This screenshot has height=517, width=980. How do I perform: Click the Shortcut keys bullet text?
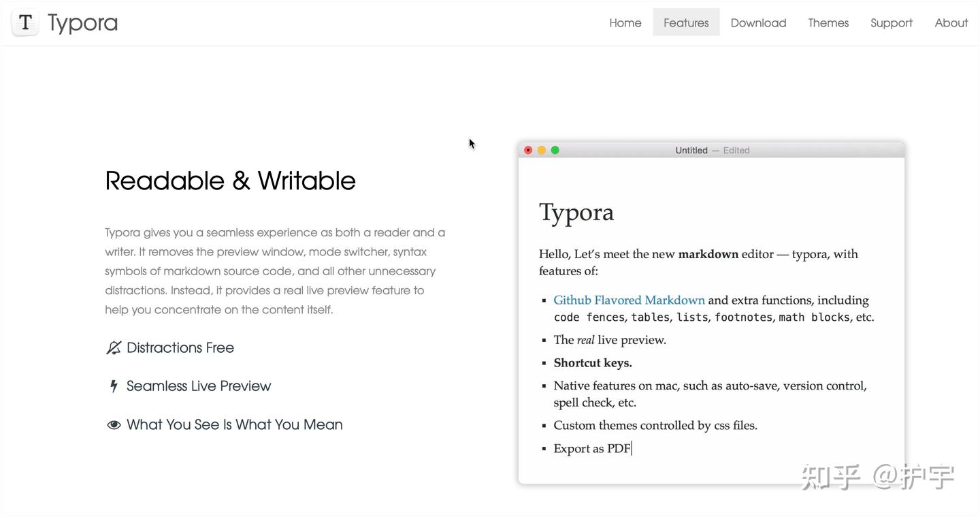[592, 363]
